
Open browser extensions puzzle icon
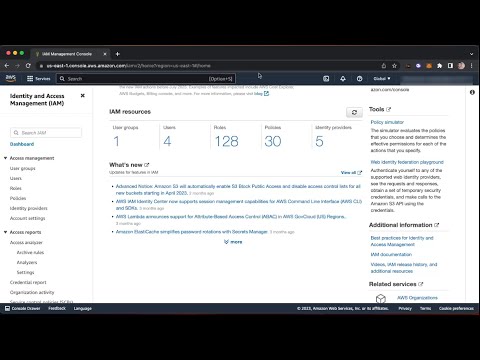click(440, 66)
